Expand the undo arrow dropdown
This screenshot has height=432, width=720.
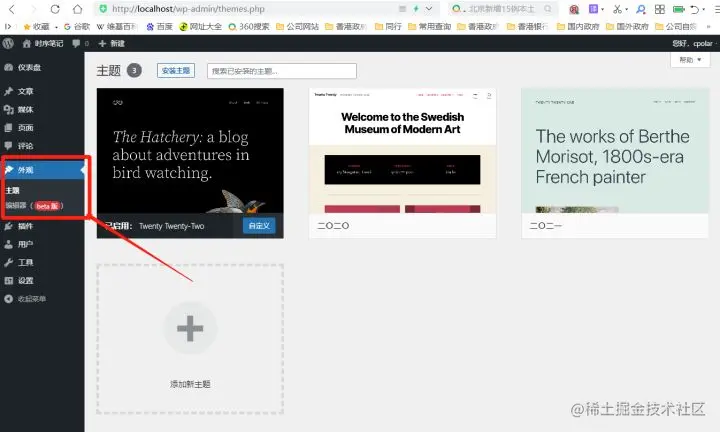(703, 9)
